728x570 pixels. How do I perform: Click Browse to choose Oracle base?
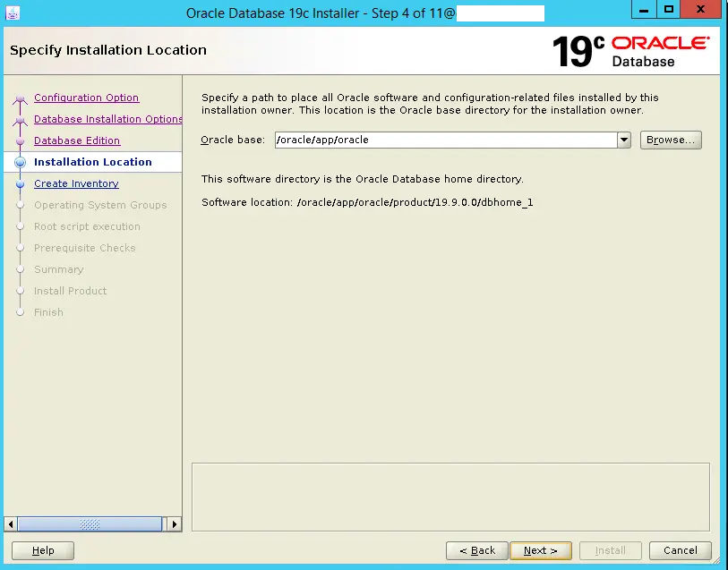click(x=671, y=140)
